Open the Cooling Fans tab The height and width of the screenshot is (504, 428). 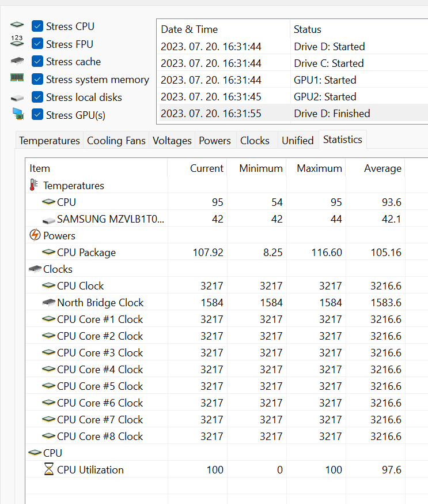116,141
